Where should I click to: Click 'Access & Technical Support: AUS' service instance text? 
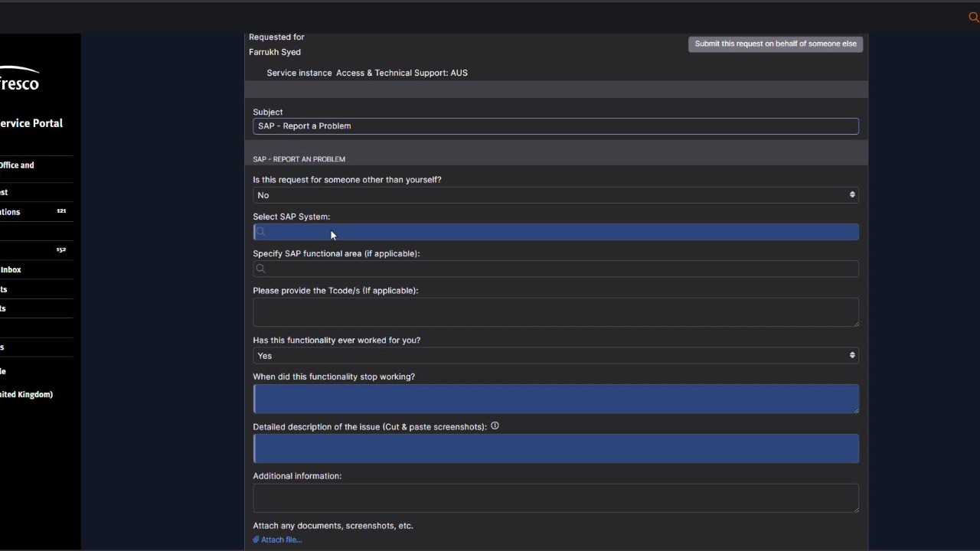tap(402, 73)
